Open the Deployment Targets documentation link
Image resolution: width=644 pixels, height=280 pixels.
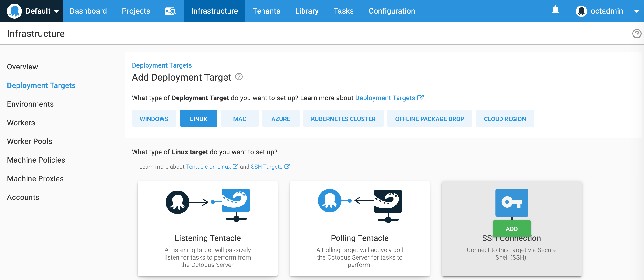click(x=385, y=98)
